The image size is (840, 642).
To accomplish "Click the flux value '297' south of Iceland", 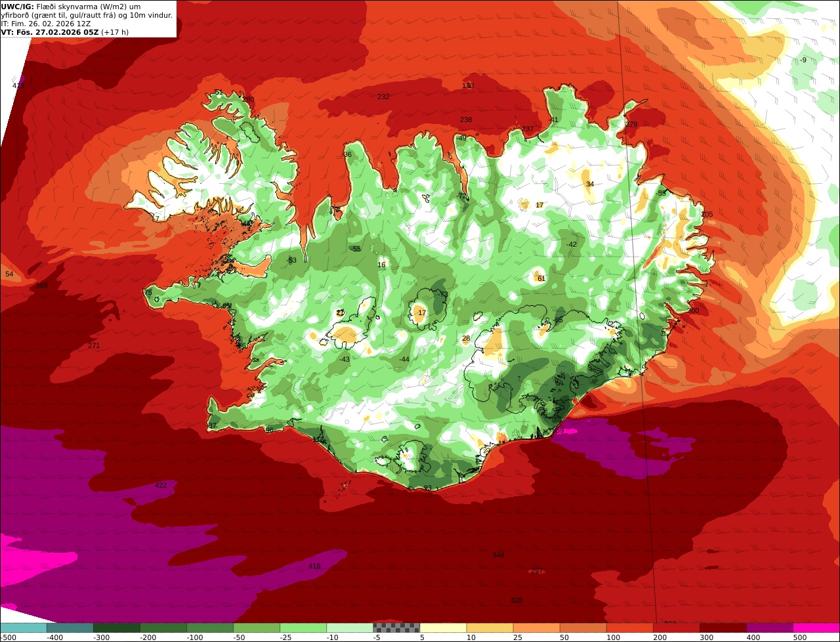I will [537, 571].
